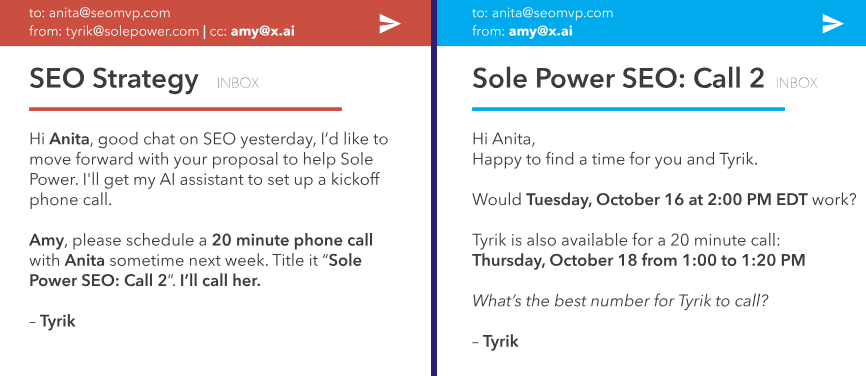Click the Thursday, October 18 time slot
866x376 pixels.
pyautogui.click(x=638, y=260)
